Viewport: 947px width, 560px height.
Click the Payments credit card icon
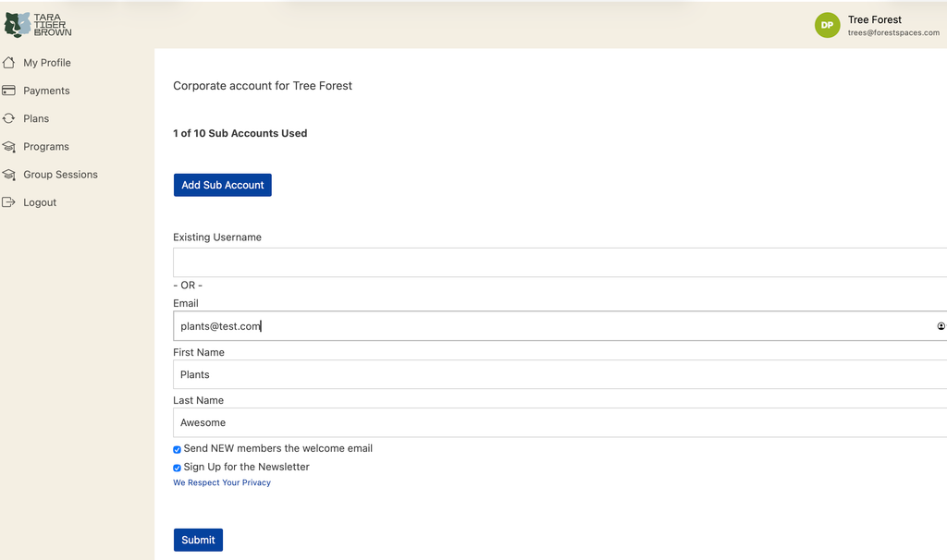point(8,91)
